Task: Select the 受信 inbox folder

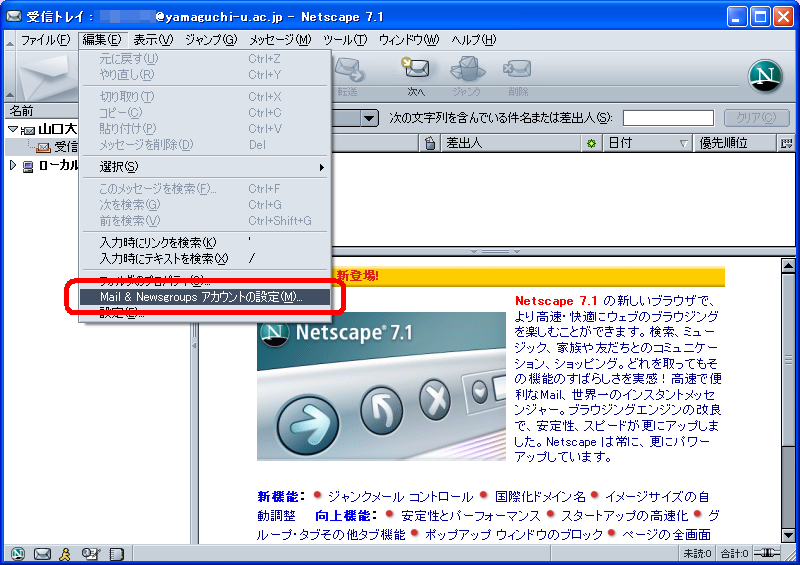Action: [57, 147]
